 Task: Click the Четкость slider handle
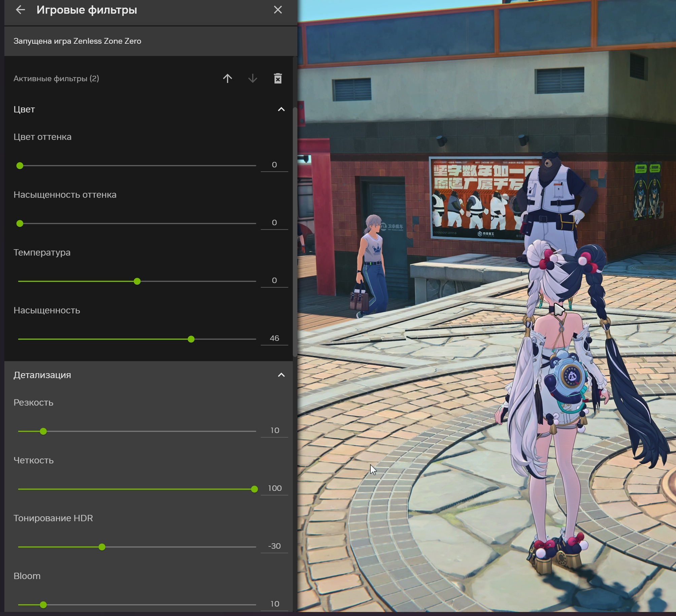click(x=255, y=489)
